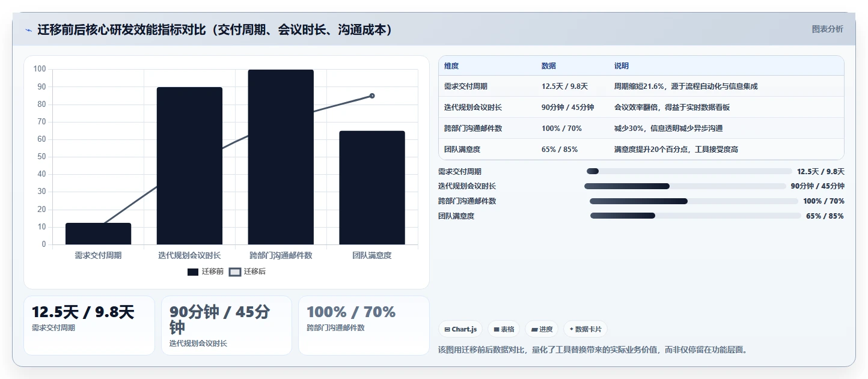
Task: Select the 迭代规划会议时长 table row label
Action: pos(473,108)
